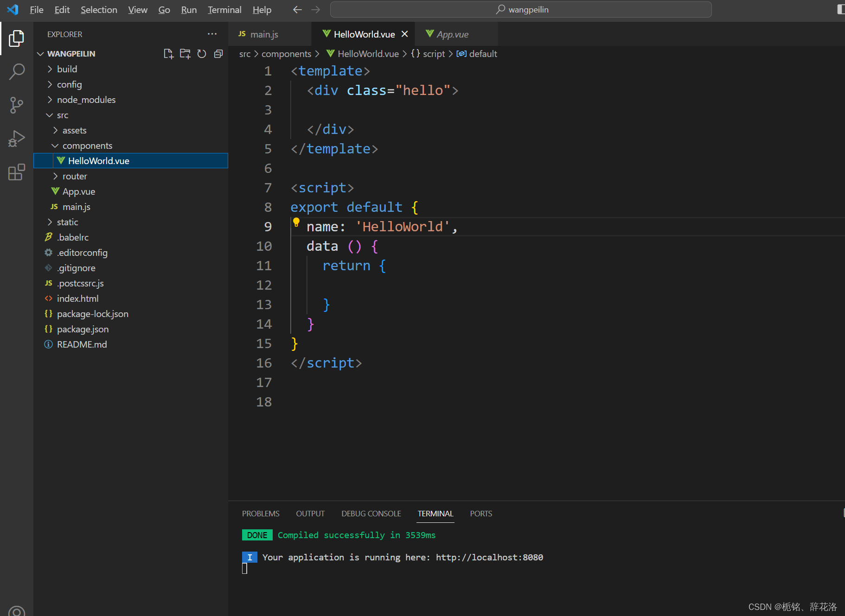Open the Source Control panel icon
The height and width of the screenshot is (616, 845).
click(17, 105)
